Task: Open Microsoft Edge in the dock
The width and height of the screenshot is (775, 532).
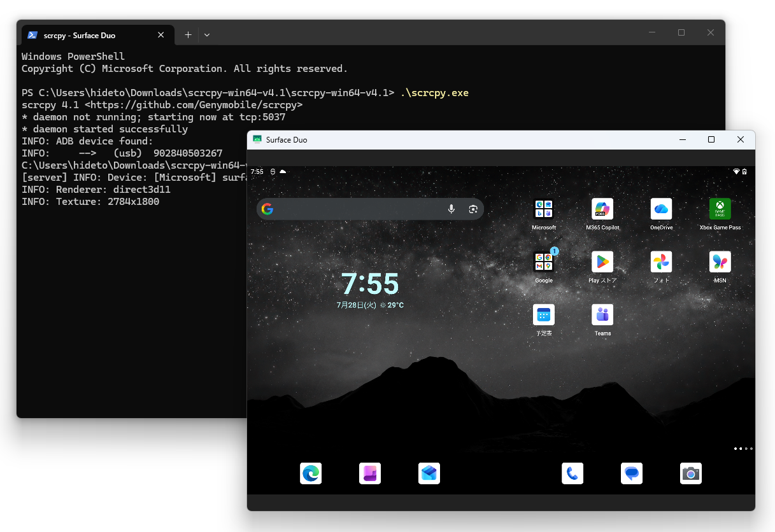Action: pyautogui.click(x=311, y=473)
